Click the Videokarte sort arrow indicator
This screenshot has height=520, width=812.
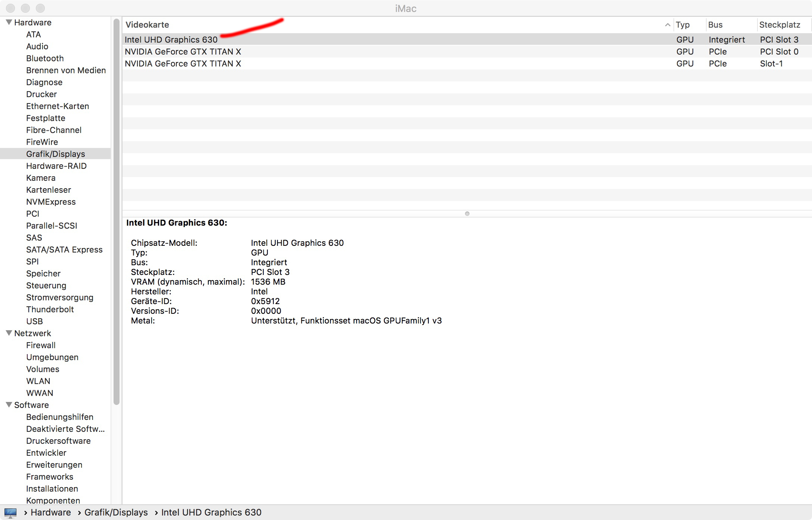point(667,25)
